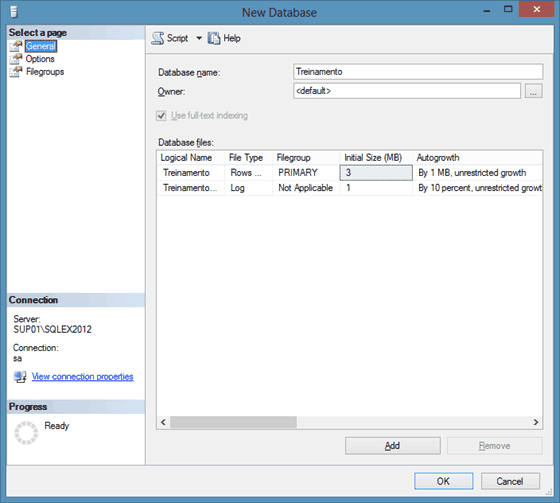Screen dimensions: 560x503
Task: Confirm with the OK button
Action: 444,482
